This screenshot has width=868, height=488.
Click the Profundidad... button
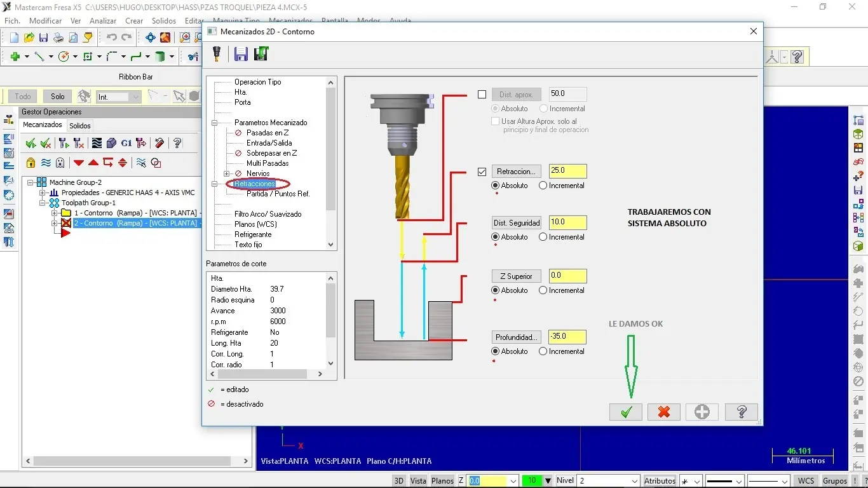coord(516,337)
